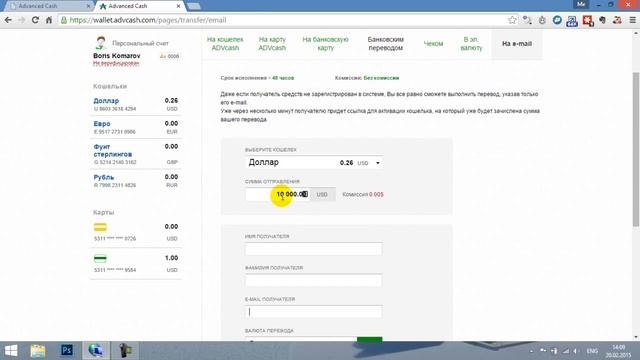Open the globe browser icon in taskbar
The image size is (640, 360).
point(96,351)
